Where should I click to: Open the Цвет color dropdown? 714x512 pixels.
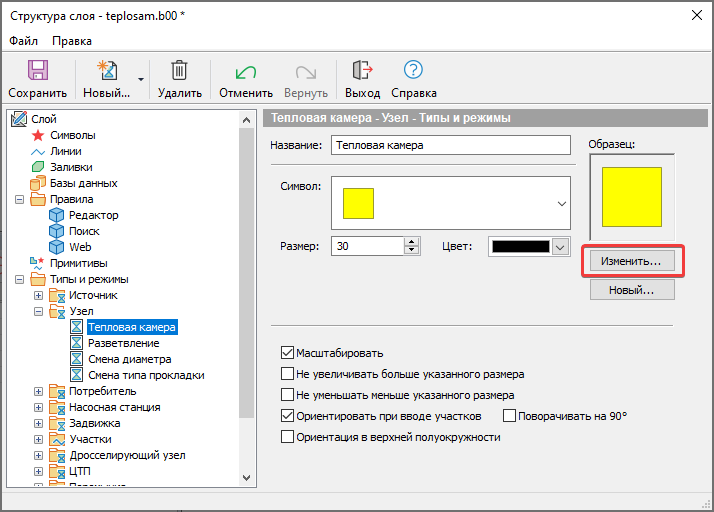pos(559,246)
